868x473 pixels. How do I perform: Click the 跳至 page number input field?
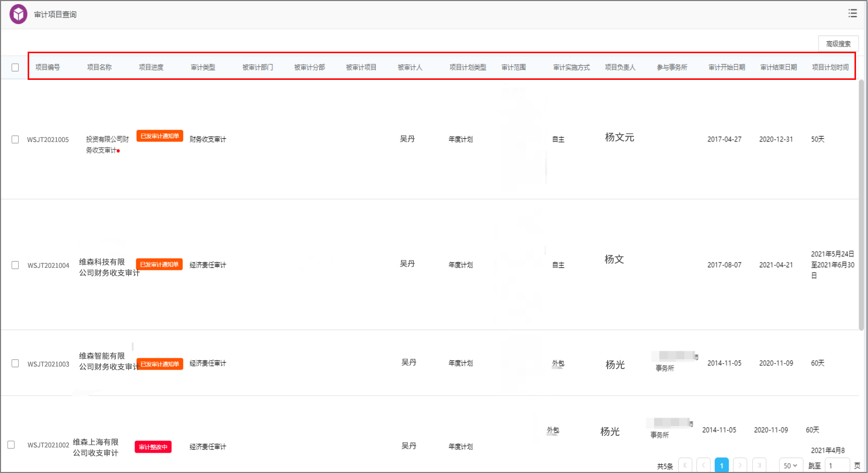coord(837,465)
